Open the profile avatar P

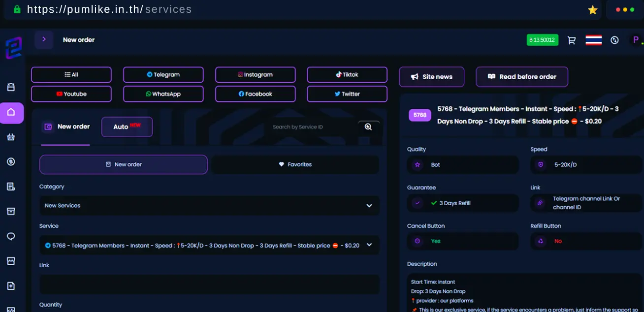[636, 40]
